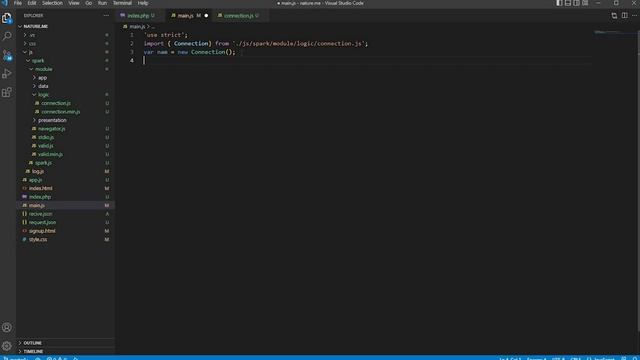Viewport: 640px width, 360px height.
Task: Collapse the js folder
Action: [x=65, y=52]
